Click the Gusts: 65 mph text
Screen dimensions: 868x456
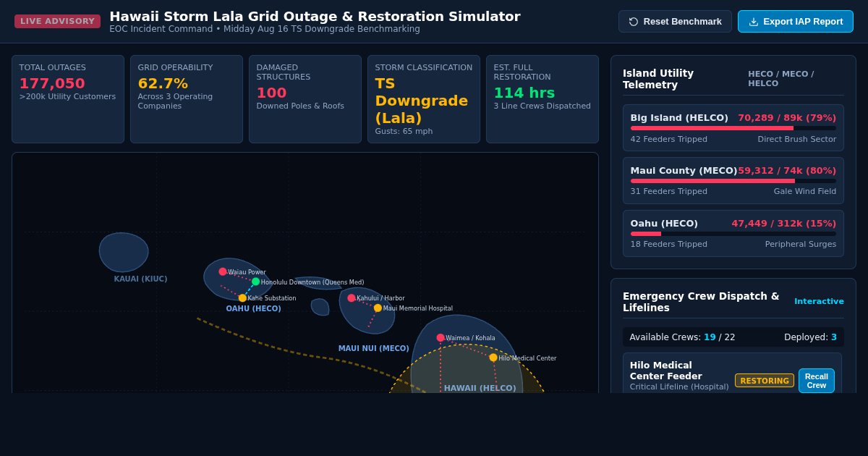(404, 132)
